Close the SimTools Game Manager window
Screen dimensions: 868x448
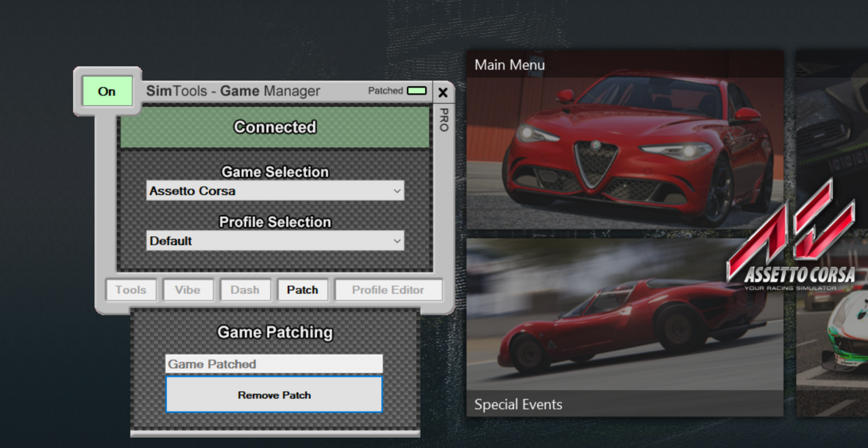(443, 92)
